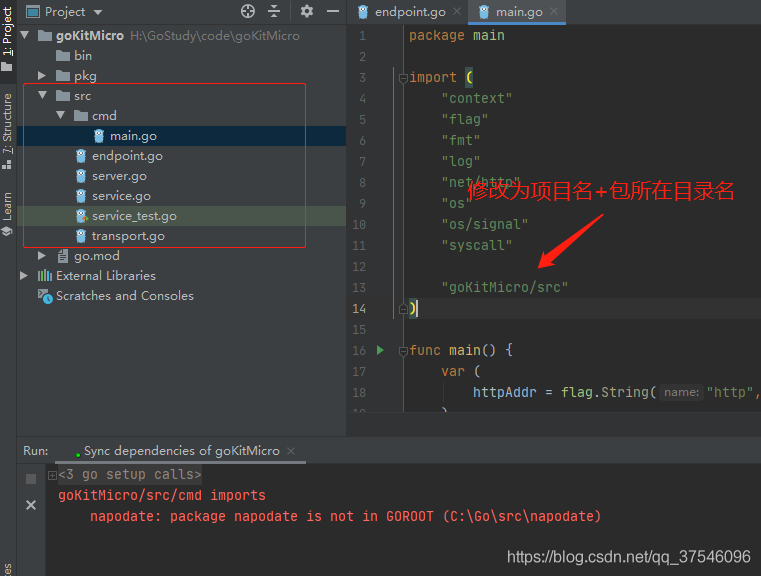Click the run gutter arrow beside func main
Viewport: 761px width, 576px height.
[380, 350]
